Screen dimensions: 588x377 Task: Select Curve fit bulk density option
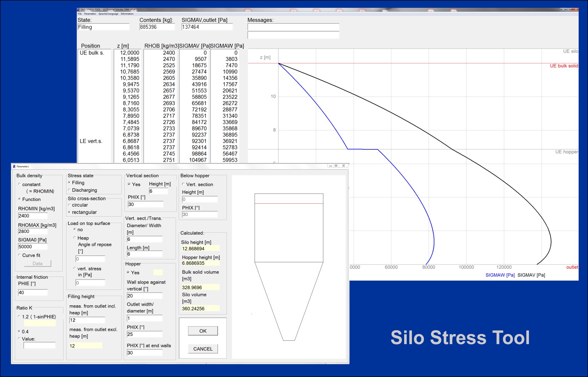point(19,255)
